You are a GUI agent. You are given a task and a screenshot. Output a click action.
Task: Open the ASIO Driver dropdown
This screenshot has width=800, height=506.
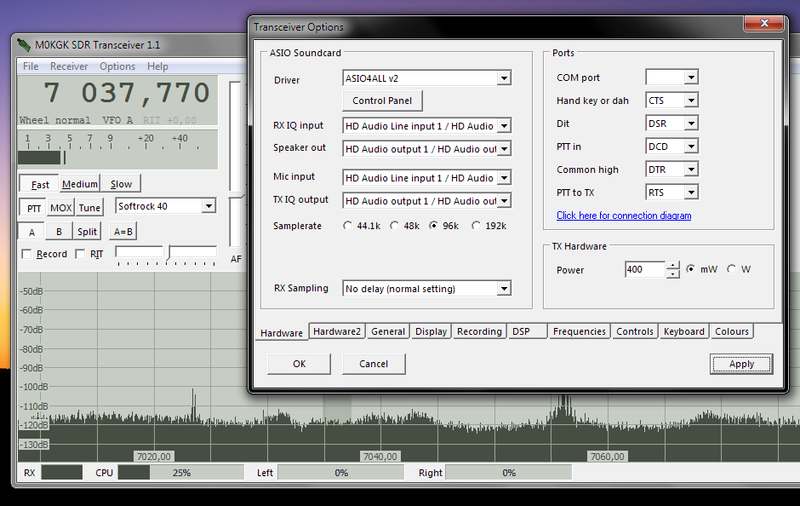click(503, 78)
